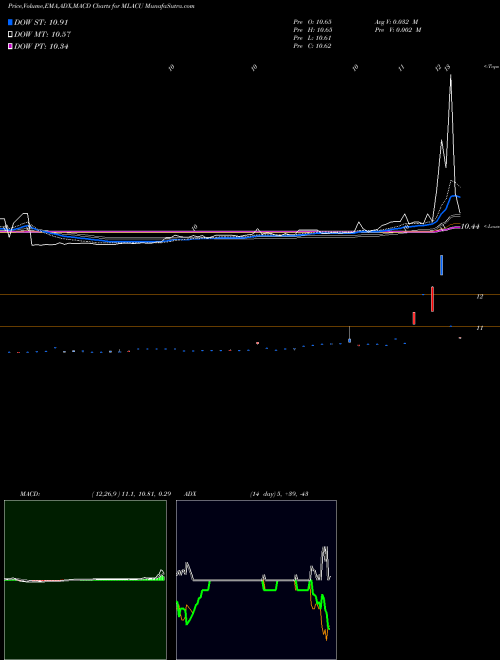
Task: Select the 'DOW ST: 10.91' legend text
Action: [x=41, y=22]
